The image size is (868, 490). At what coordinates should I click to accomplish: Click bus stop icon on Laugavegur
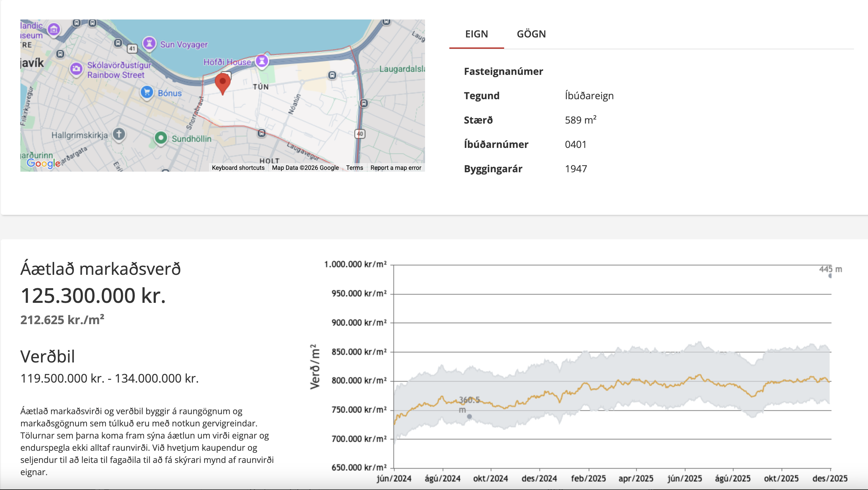pos(261,133)
